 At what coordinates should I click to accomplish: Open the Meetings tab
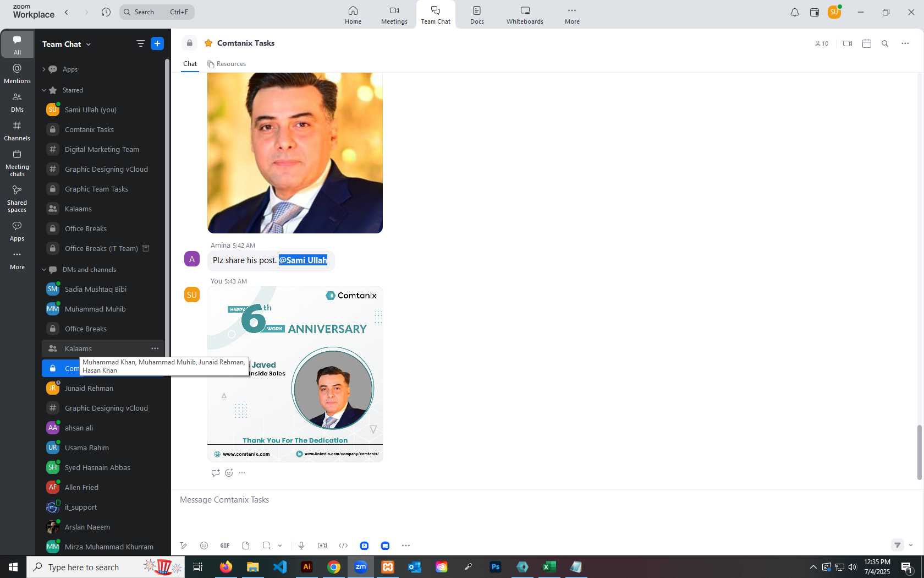(394, 15)
